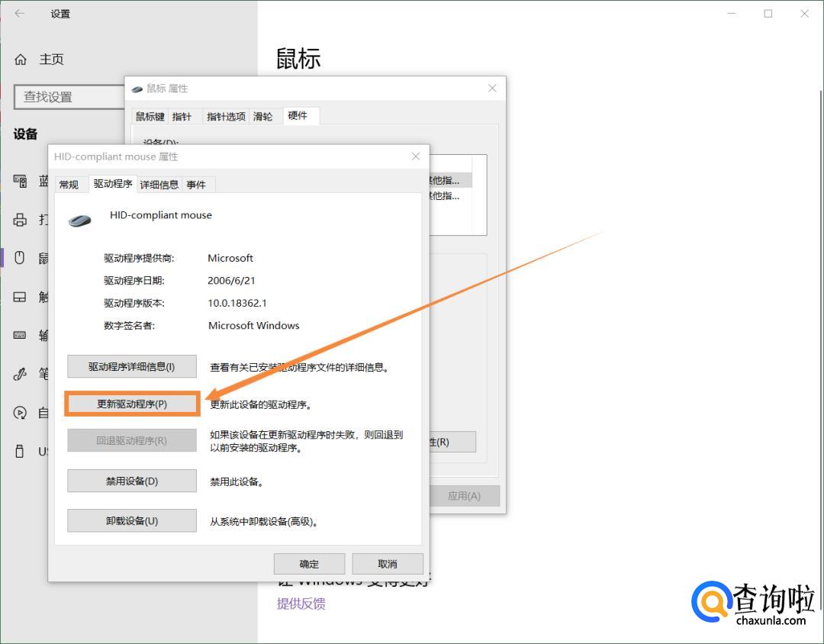Viewport: 824px width, 644px height.
Task: Go to 主页 via the home icon
Action: [x=21, y=60]
